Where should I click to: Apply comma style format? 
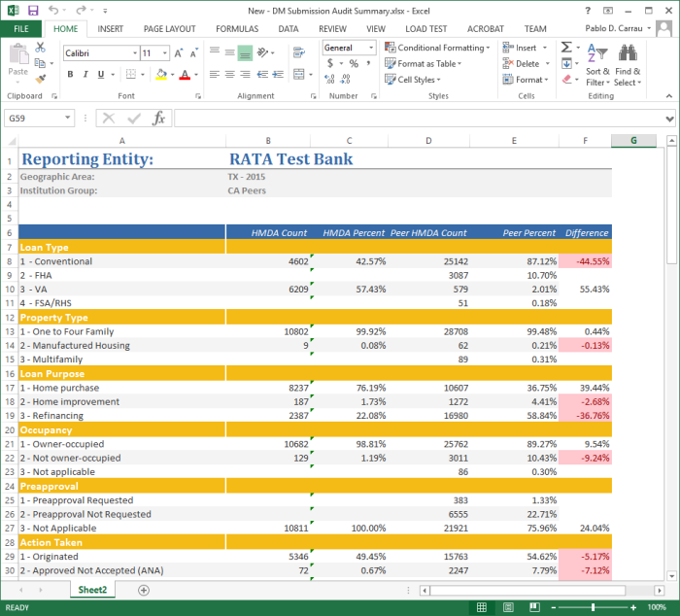(x=368, y=64)
